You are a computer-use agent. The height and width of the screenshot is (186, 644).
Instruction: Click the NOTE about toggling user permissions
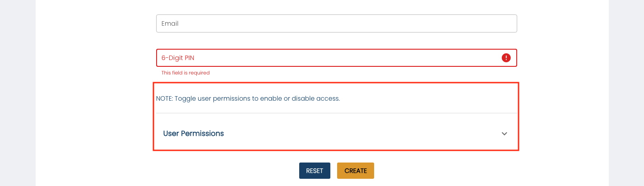click(248, 98)
